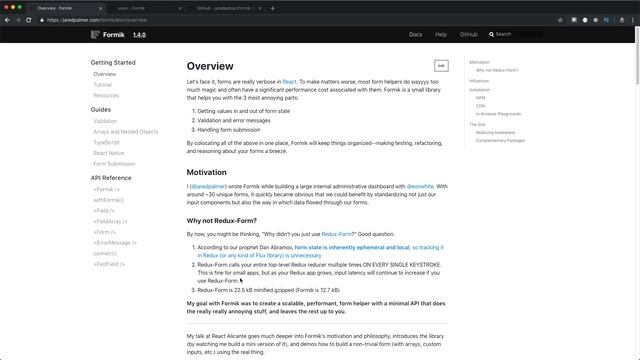Reload the current page
This screenshot has width=640, height=360.
29,20
